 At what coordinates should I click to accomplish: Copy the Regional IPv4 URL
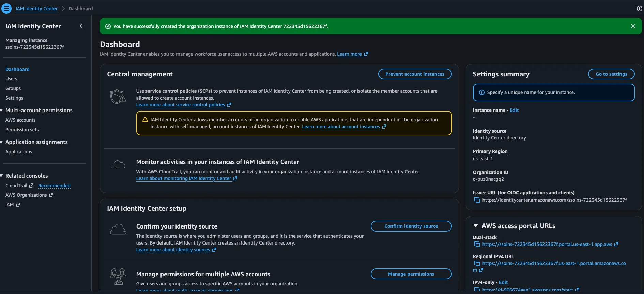click(477, 264)
